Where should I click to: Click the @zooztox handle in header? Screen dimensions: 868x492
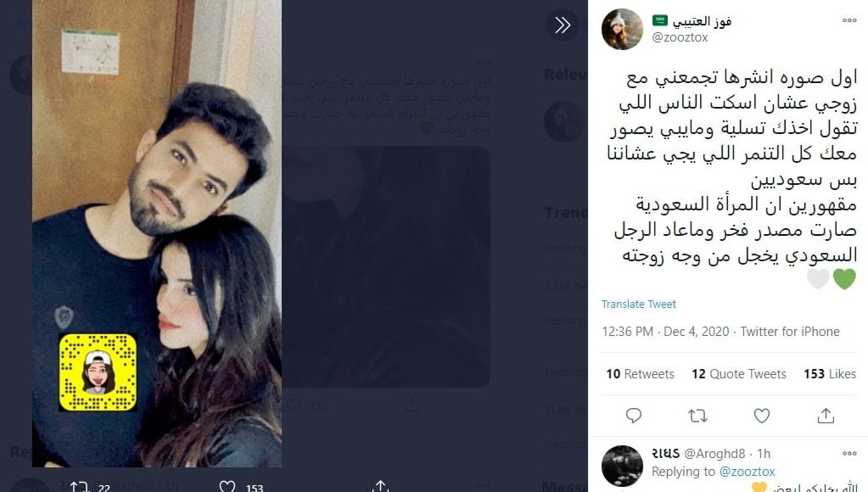pos(680,37)
